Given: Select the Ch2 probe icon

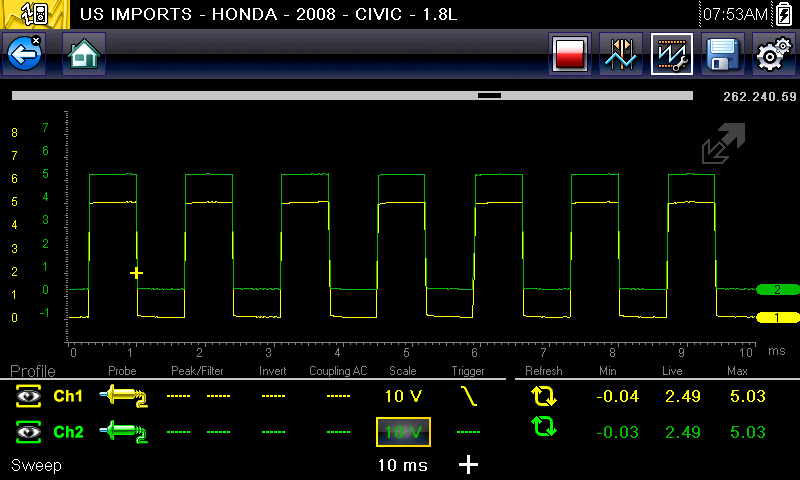Looking at the screenshot, I should [x=123, y=432].
